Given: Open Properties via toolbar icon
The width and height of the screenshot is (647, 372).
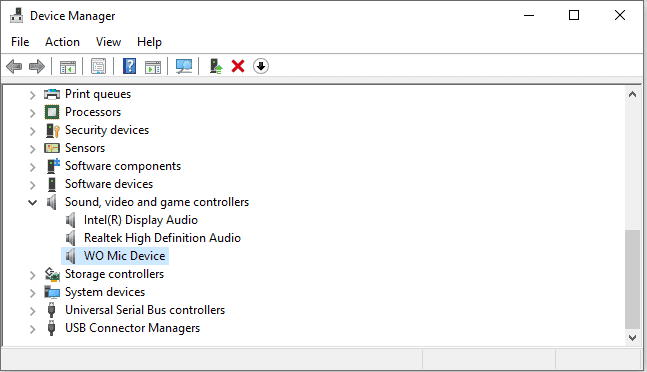Looking at the screenshot, I should 99,66.
